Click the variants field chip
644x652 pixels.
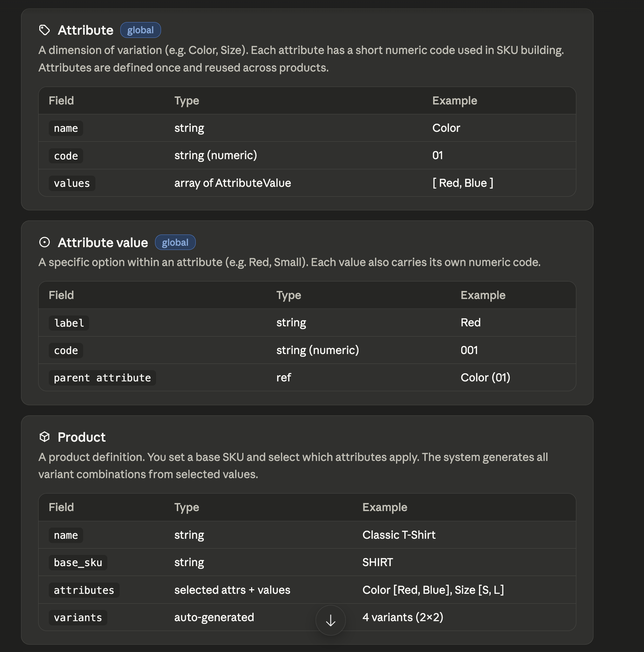tap(78, 617)
